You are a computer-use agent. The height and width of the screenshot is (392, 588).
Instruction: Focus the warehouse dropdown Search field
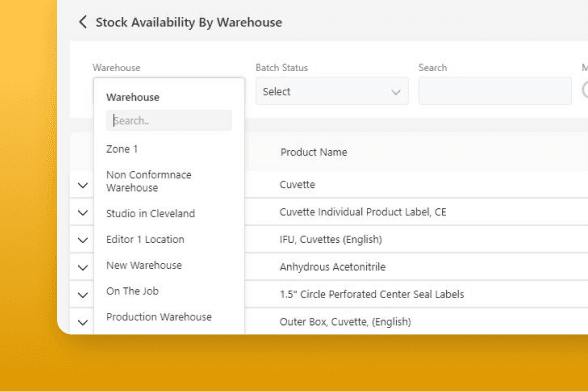[169, 120]
